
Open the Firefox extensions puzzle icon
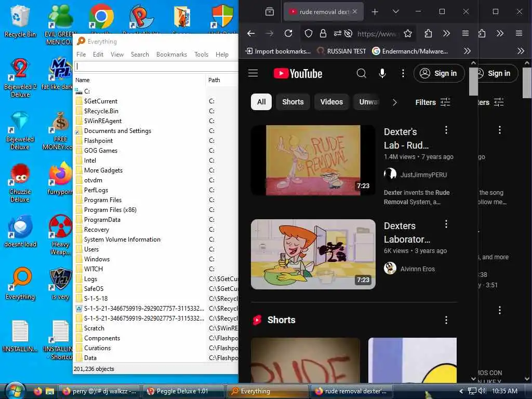[x=428, y=33]
